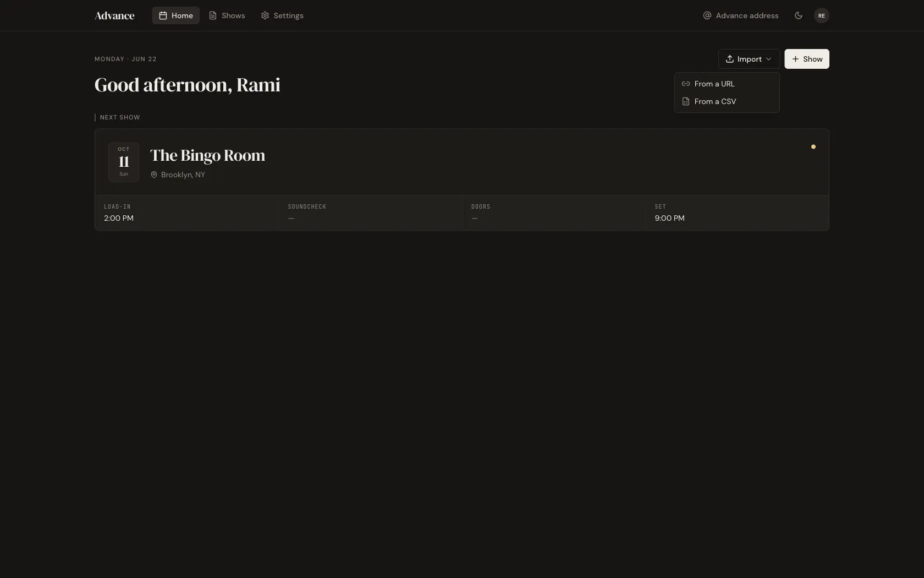This screenshot has width=924, height=578.
Task: Click the Soundcheck time cell
Action: (x=371, y=213)
